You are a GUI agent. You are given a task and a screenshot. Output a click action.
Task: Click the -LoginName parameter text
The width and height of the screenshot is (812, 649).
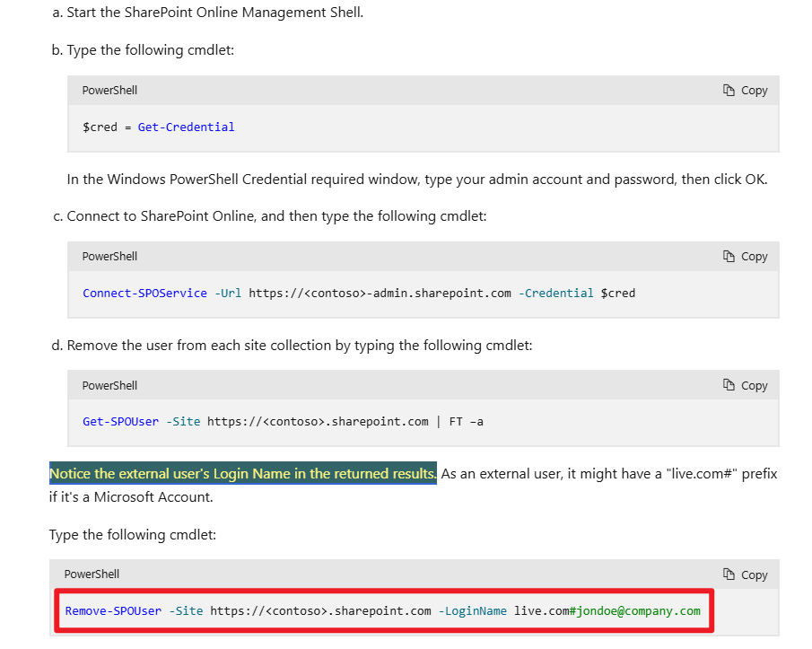472,611
